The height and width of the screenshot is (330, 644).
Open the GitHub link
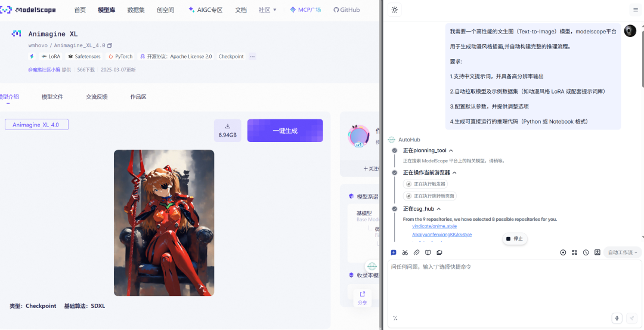(346, 10)
